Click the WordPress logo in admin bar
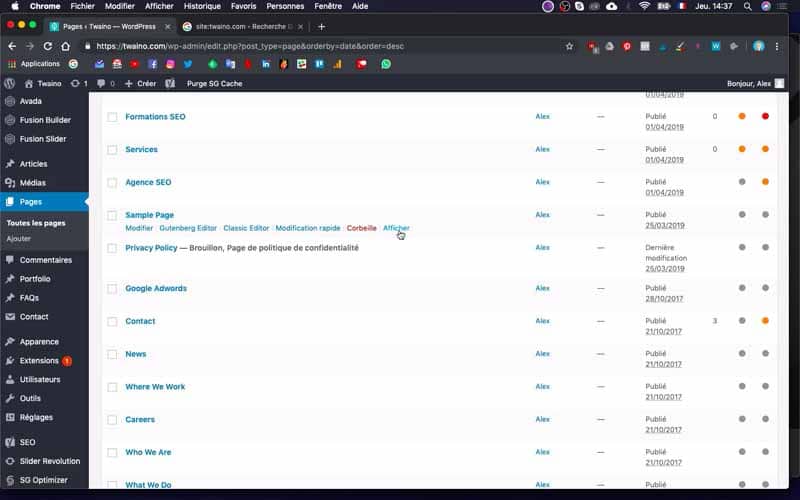 (10, 83)
